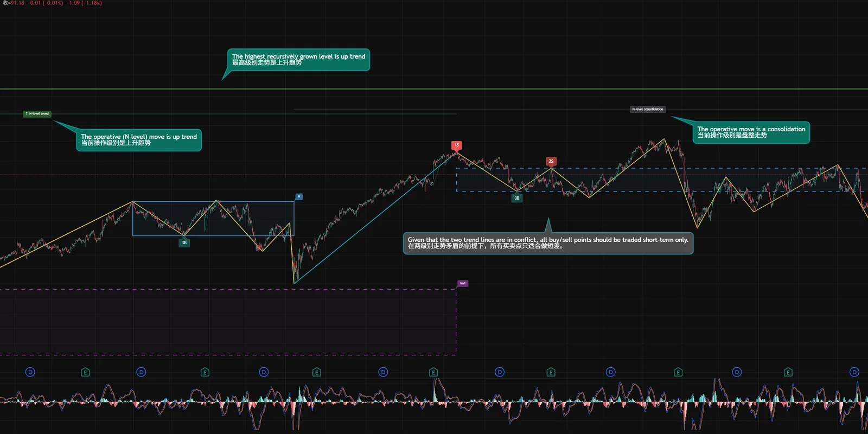Click the change value -0.01 (-0.01%)
This screenshot has width=868, height=434.
pyautogui.click(x=46, y=3)
